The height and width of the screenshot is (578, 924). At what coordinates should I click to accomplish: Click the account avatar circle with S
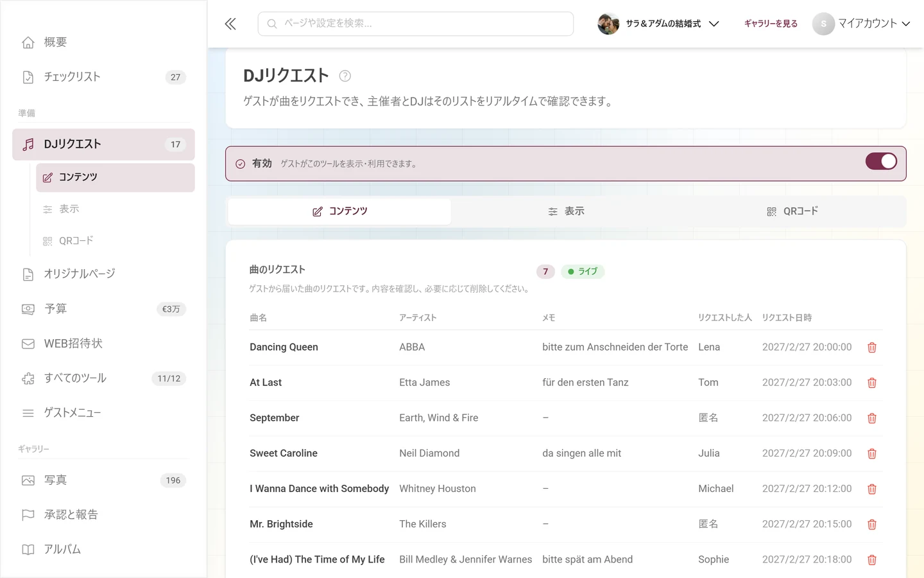tap(823, 24)
